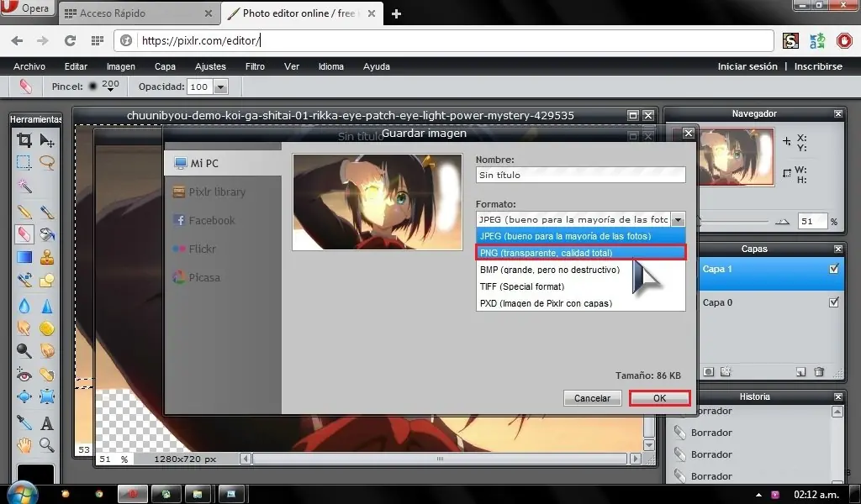The height and width of the screenshot is (504, 861).
Task: Select the Sharpen cone tool
Action: (x=47, y=306)
